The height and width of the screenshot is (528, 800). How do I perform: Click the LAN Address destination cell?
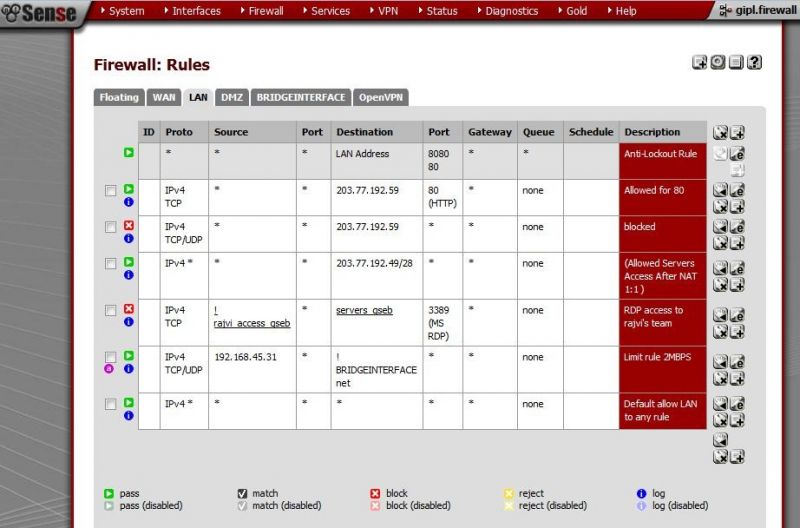(377, 161)
